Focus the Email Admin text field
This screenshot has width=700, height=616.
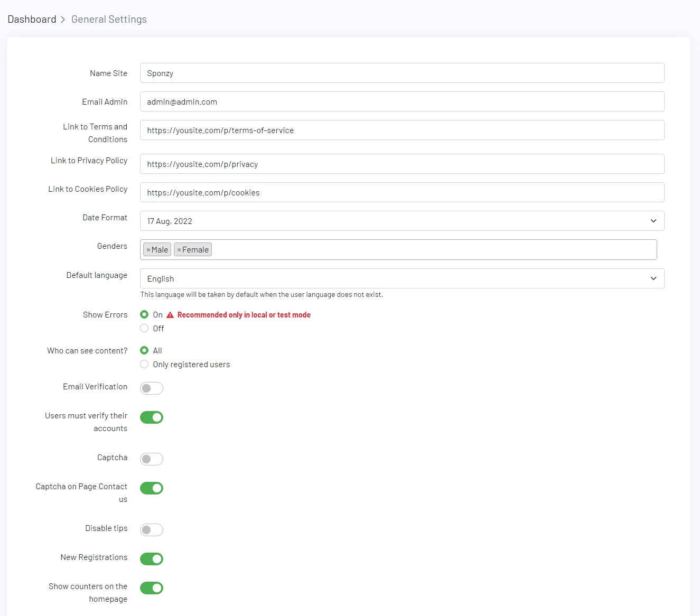[x=402, y=101]
